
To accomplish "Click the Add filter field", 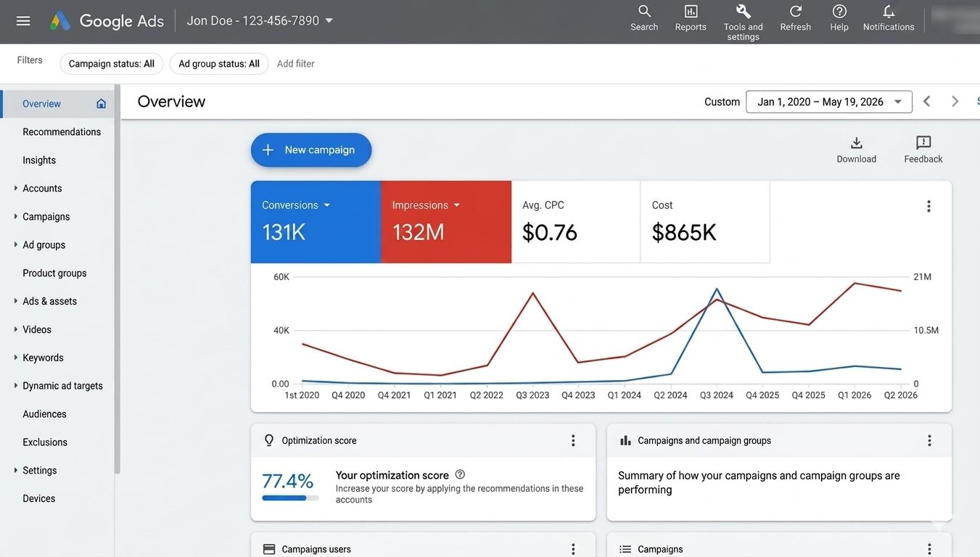I will (296, 64).
